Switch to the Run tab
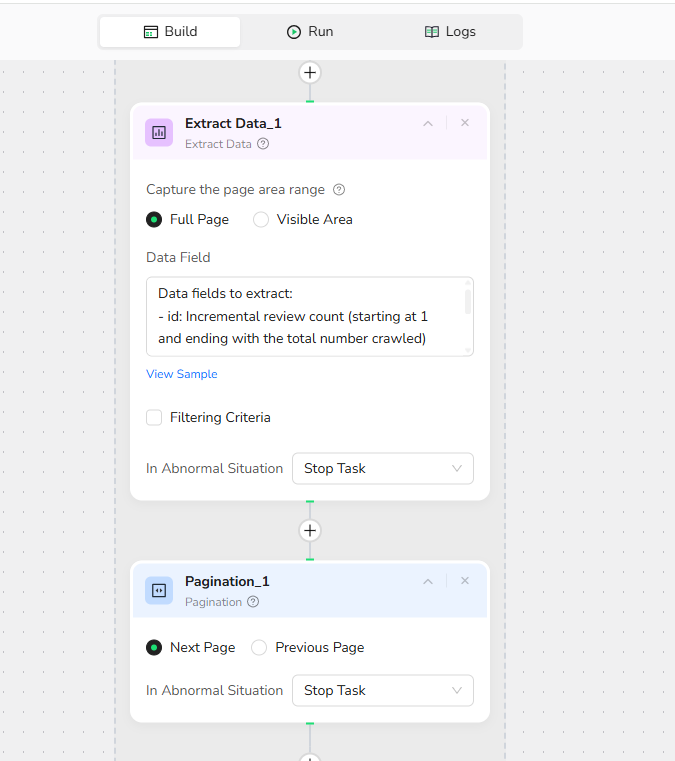The image size is (675, 761). click(309, 32)
